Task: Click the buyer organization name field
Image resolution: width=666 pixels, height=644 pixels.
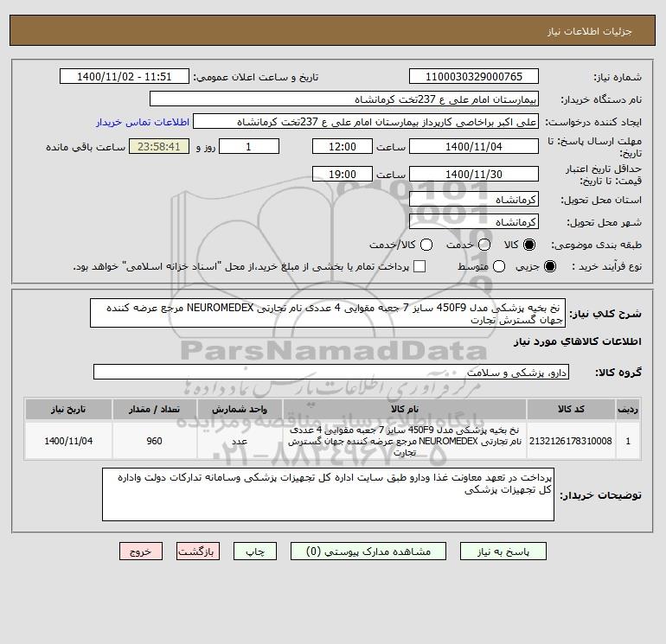Action: (x=344, y=99)
